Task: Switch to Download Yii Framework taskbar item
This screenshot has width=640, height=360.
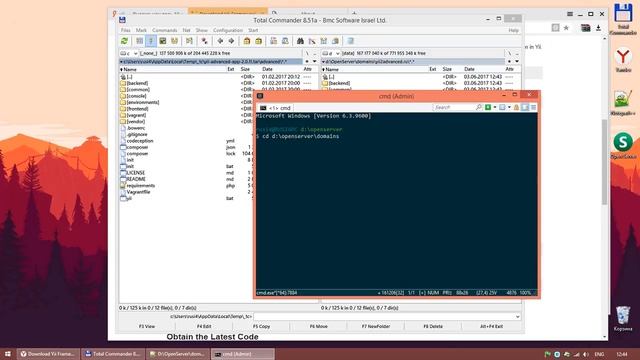Action: (48, 354)
